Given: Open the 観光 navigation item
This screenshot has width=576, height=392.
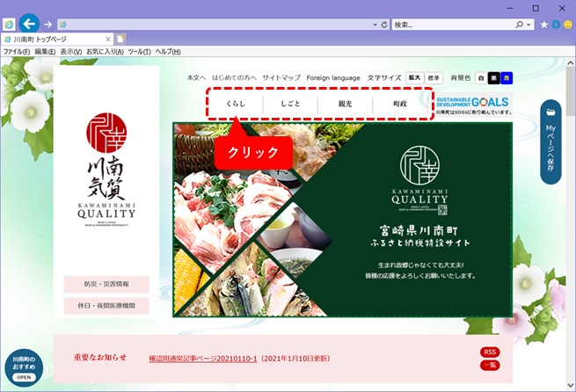Looking at the screenshot, I should point(345,104).
